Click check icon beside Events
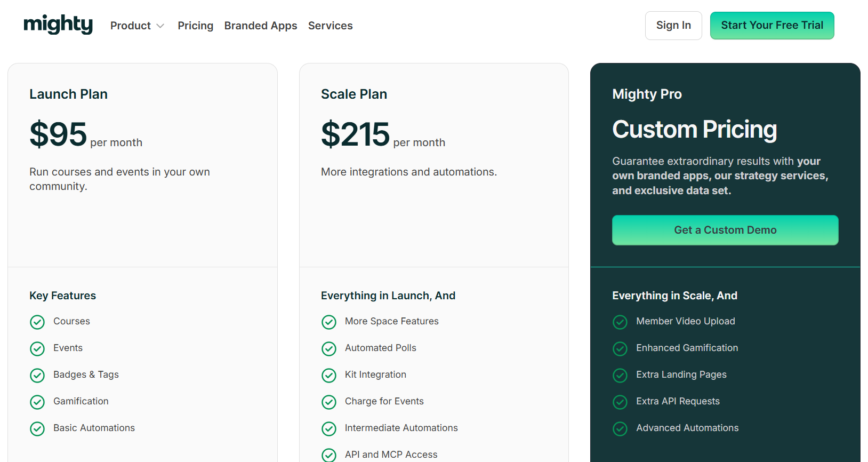 37,349
